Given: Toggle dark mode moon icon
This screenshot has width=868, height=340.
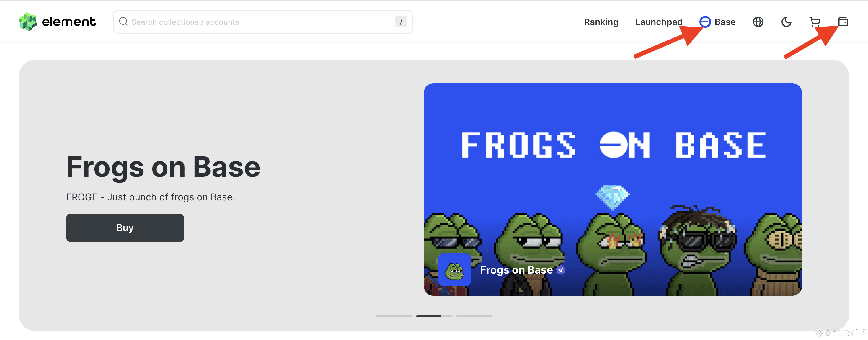Looking at the screenshot, I should [x=786, y=22].
